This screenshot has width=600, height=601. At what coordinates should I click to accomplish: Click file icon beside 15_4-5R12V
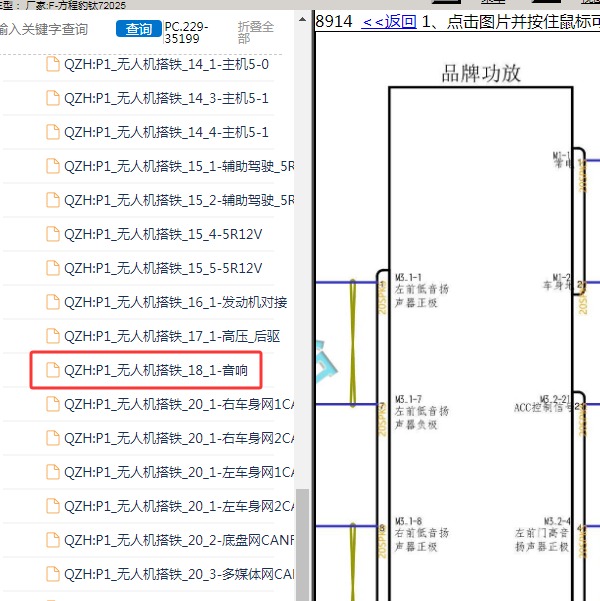[x=53, y=234]
